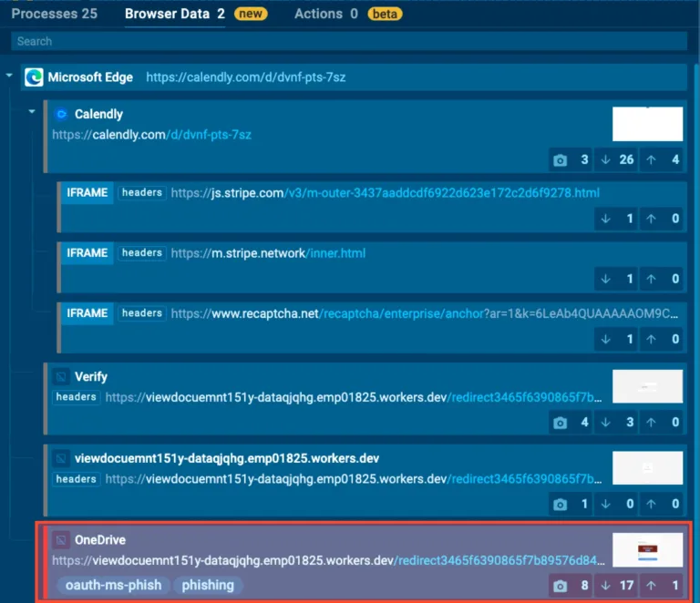
Task: Click the camera icon in the Calendly row
Action: pyautogui.click(x=560, y=159)
